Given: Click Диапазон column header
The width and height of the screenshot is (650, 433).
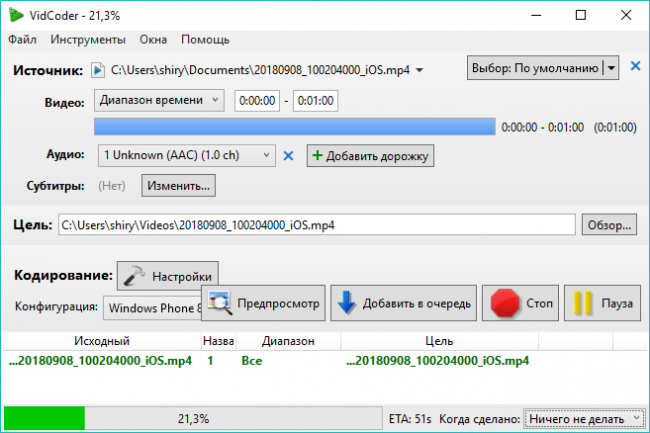Looking at the screenshot, I should click(x=288, y=341).
